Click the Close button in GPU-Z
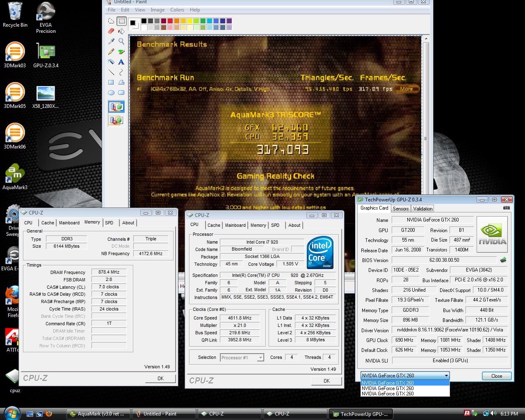 (x=497, y=376)
